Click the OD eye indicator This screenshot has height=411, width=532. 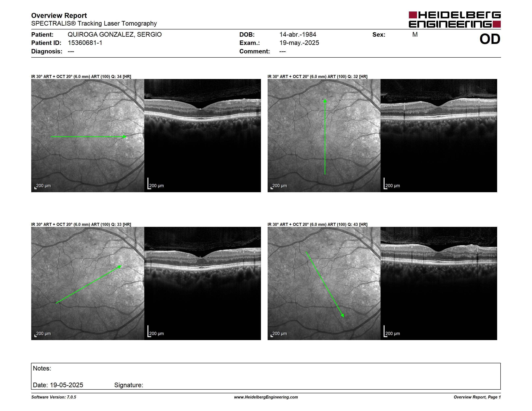(490, 39)
